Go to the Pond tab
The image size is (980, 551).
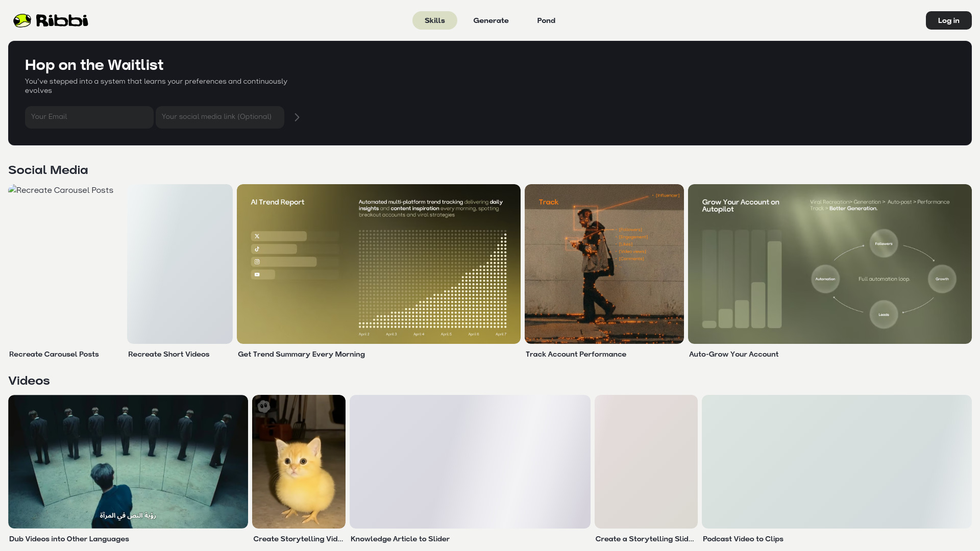coord(546,20)
